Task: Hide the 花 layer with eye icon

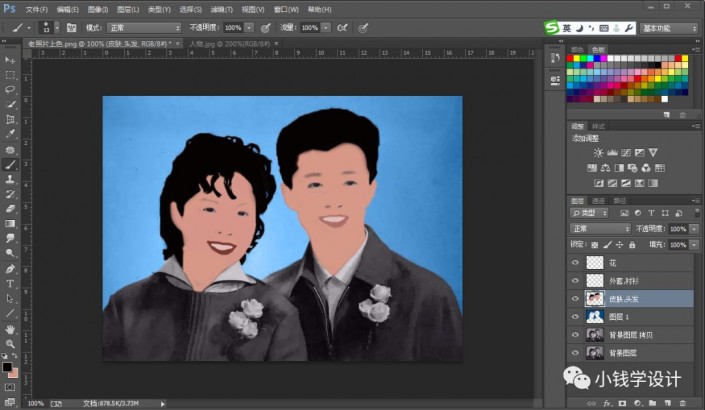Action: 574,262
